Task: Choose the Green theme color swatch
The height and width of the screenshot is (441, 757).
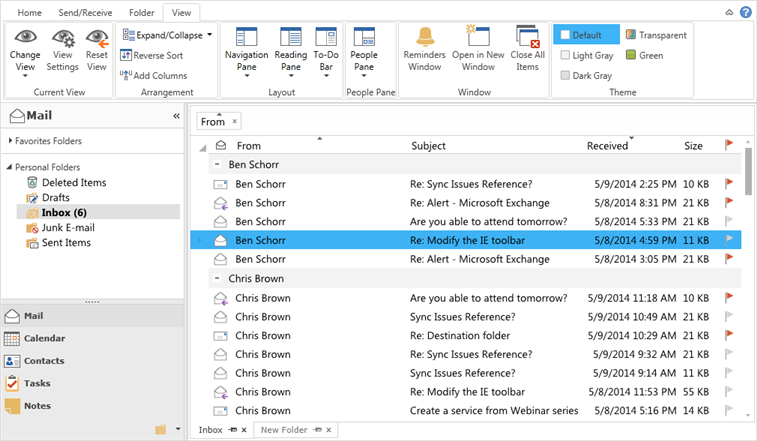Action: [632, 55]
